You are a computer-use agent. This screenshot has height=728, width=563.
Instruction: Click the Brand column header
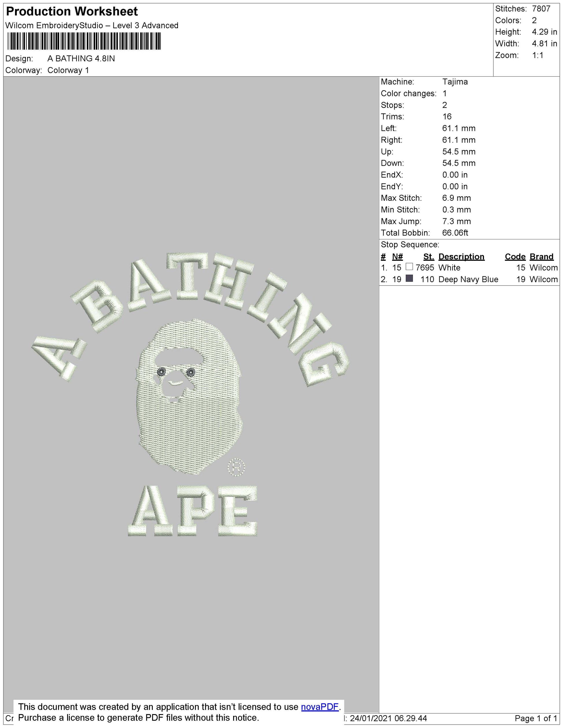[541, 257]
